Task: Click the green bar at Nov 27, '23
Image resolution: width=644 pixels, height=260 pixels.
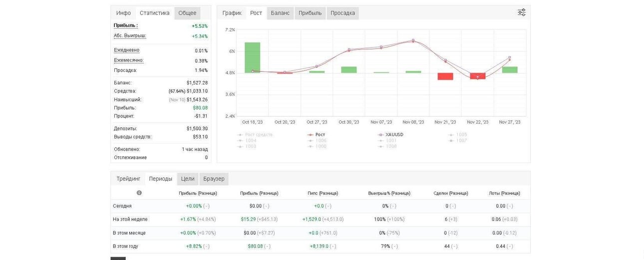Action: tap(510, 70)
